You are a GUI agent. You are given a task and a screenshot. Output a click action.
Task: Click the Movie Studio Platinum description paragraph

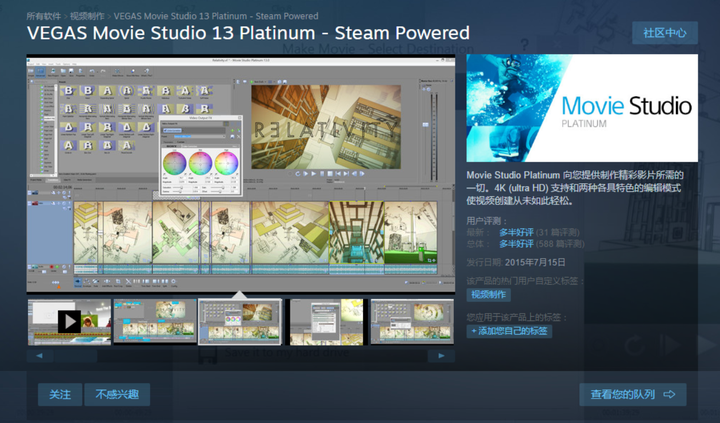coord(575,188)
